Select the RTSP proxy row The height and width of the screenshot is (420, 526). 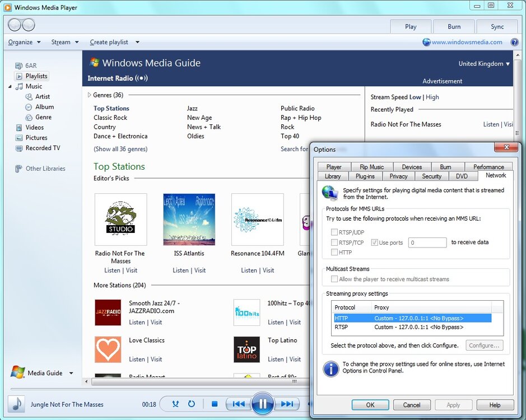[412, 327]
